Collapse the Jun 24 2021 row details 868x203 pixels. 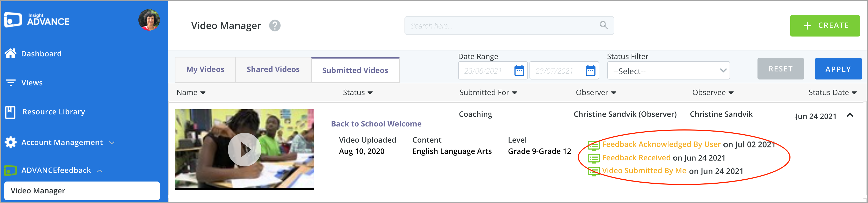coord(850,115)
